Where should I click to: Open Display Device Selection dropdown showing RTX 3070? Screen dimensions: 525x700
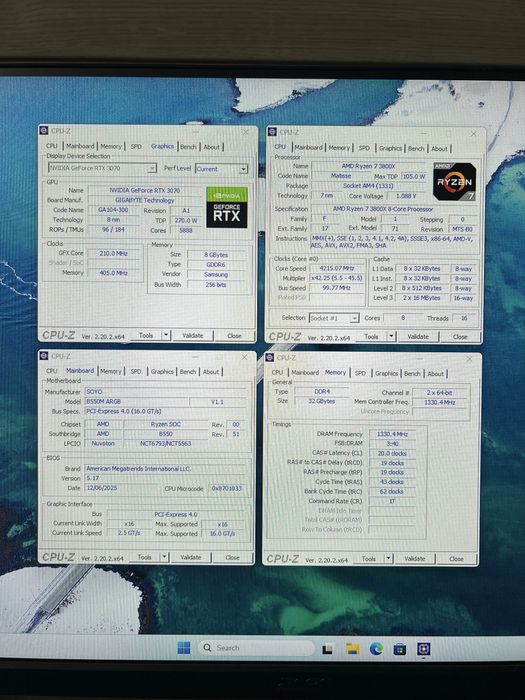[102, 168]
